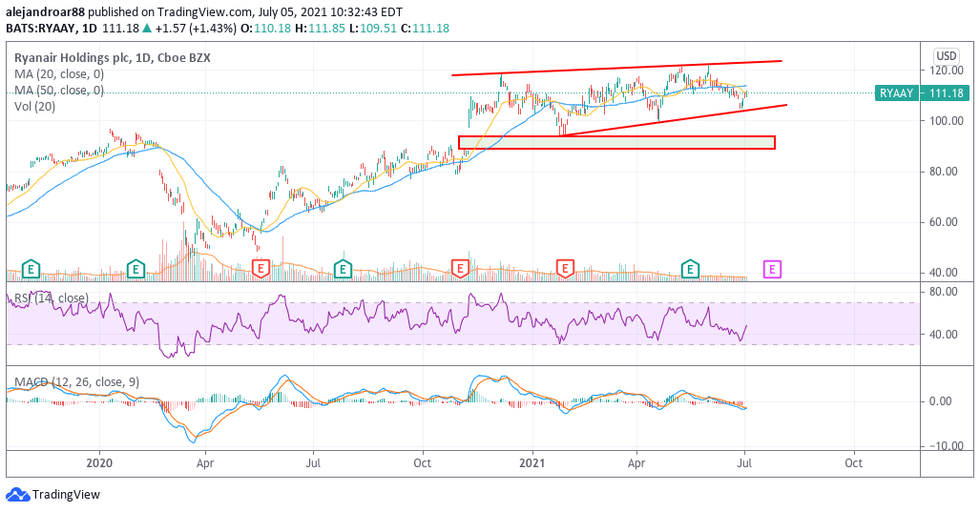Click the L:109.51 low value

point(374,28)
